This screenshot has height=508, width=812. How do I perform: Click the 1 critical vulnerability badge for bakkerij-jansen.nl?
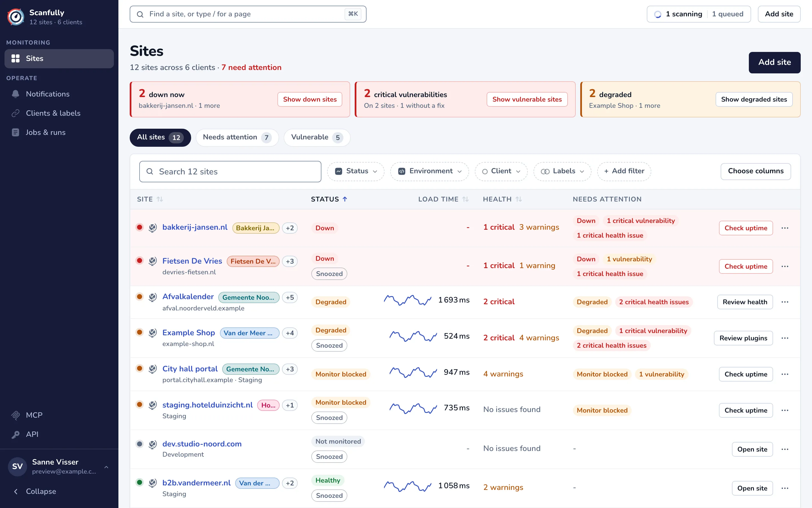click(x=641, y=221)
